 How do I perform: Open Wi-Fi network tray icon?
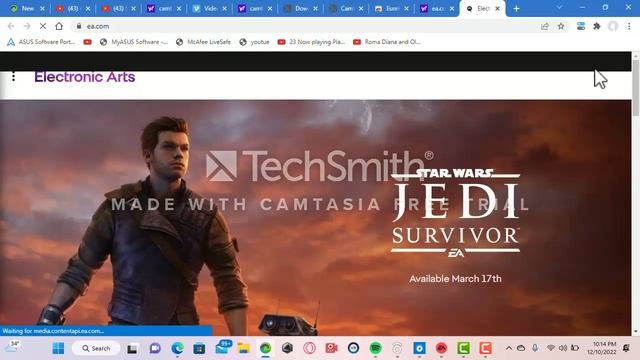click(551, 348)
